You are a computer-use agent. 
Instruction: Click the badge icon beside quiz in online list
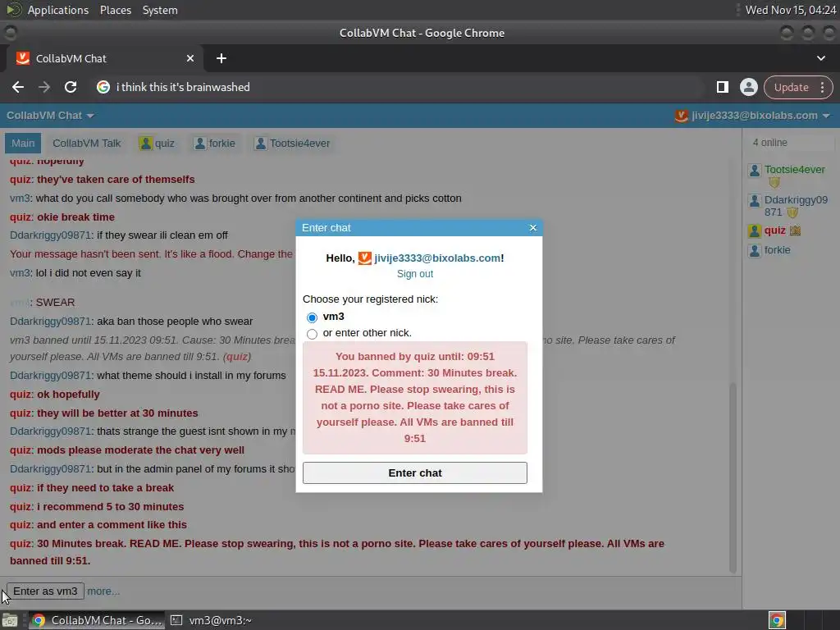pos(795,231)
